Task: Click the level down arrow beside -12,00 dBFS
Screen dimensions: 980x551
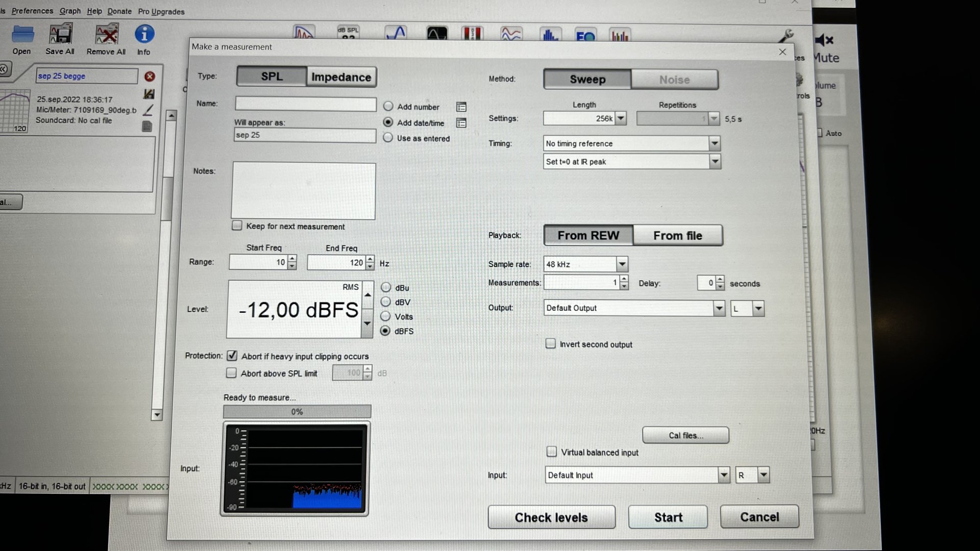Action: 367,324
